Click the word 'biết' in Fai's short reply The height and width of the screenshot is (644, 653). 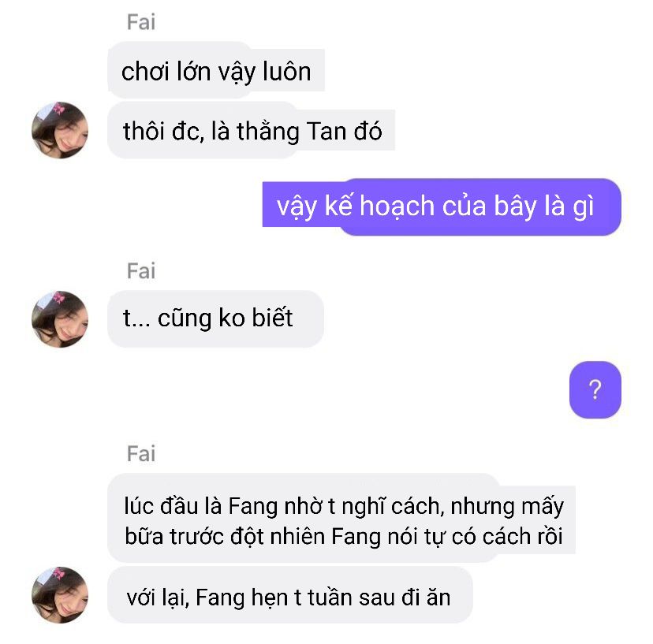pos(272,318)
